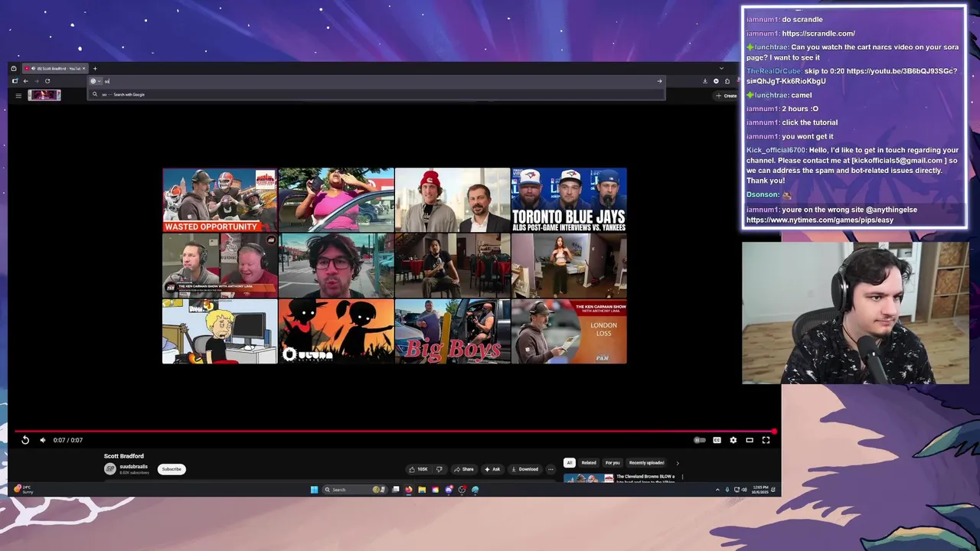Open the player settings gear
Viewport: 980px width, 551px height.
pyautogui.click(x=733, y=440)
